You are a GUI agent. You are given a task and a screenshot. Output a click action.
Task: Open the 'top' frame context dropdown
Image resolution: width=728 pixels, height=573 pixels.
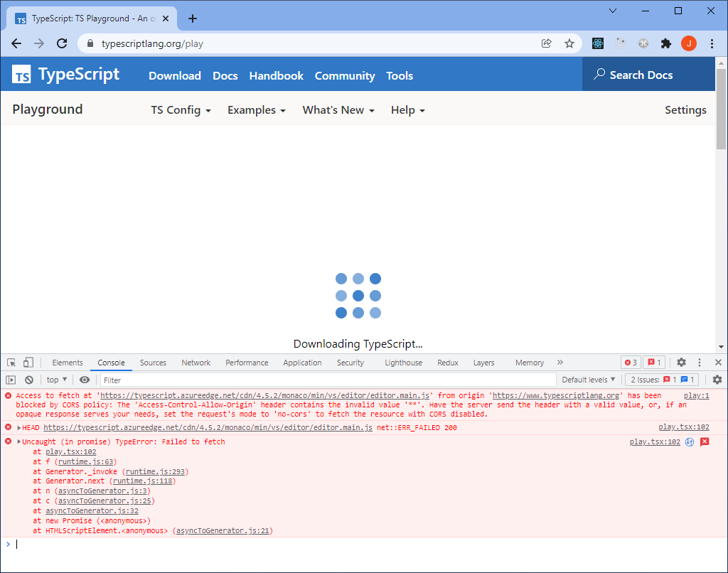point(55,380)
